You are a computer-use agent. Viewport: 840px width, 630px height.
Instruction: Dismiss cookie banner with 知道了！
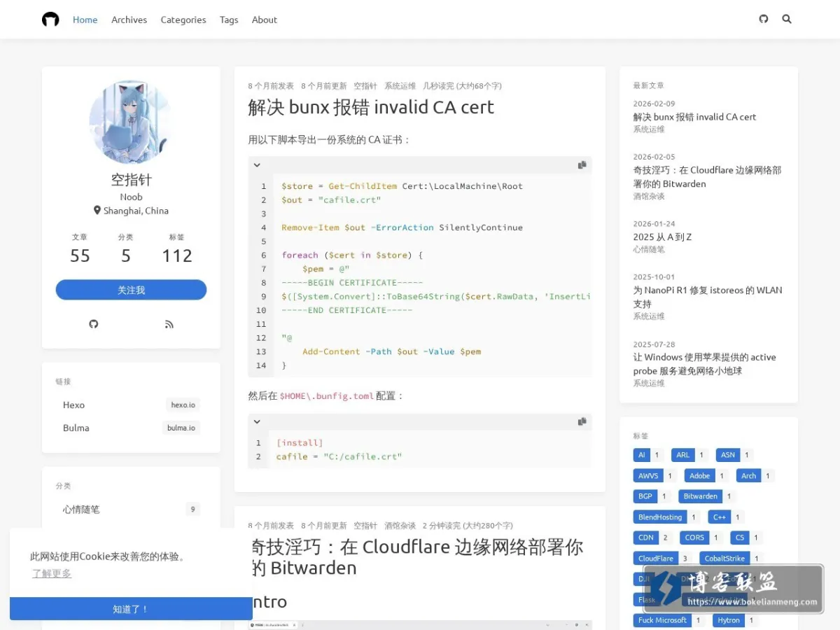tap(131, 609)
